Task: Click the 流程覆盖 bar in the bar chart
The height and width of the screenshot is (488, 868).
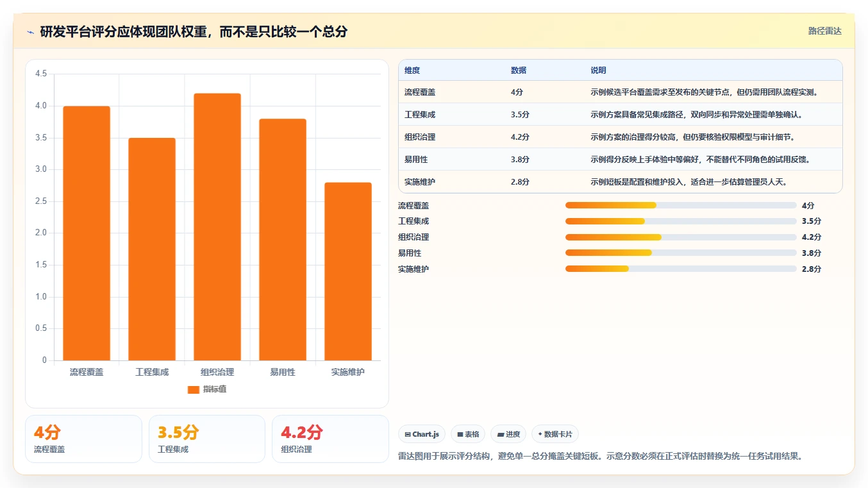Action: (87, 233)
